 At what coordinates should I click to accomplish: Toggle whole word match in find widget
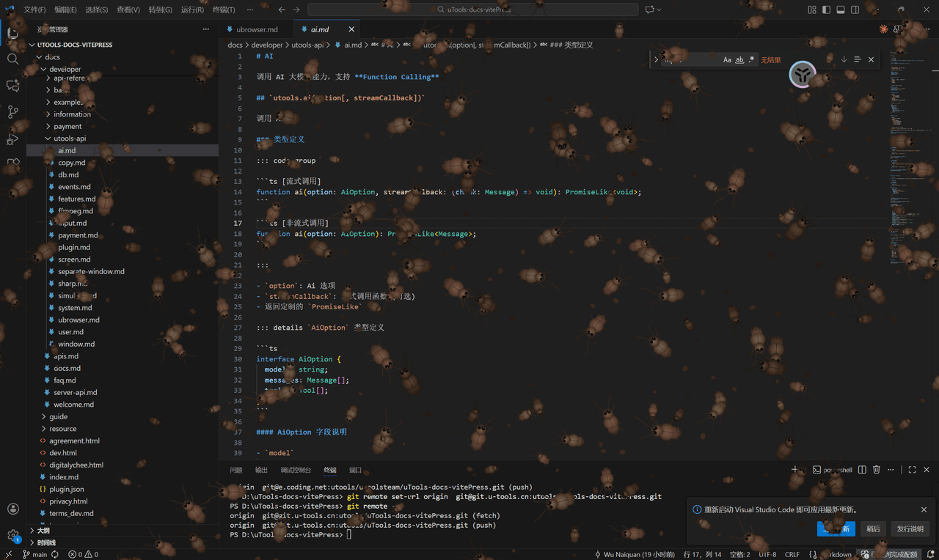(x=739, y=60)
